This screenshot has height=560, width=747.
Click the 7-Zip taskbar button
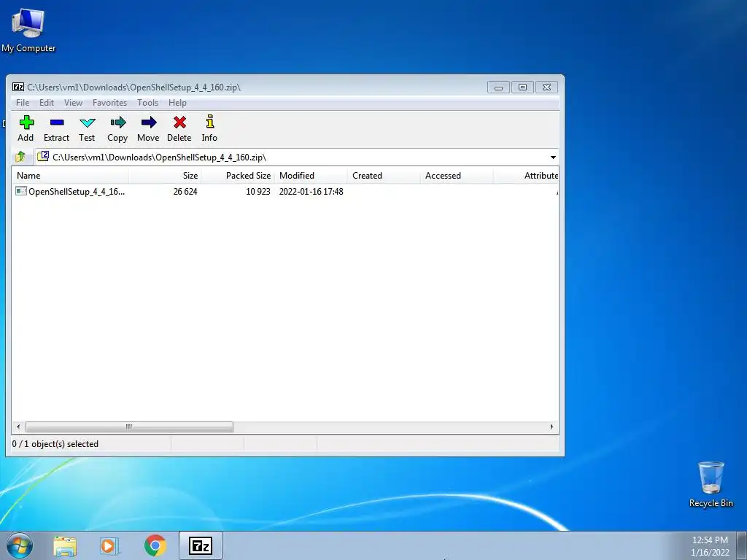click(201, 545)
